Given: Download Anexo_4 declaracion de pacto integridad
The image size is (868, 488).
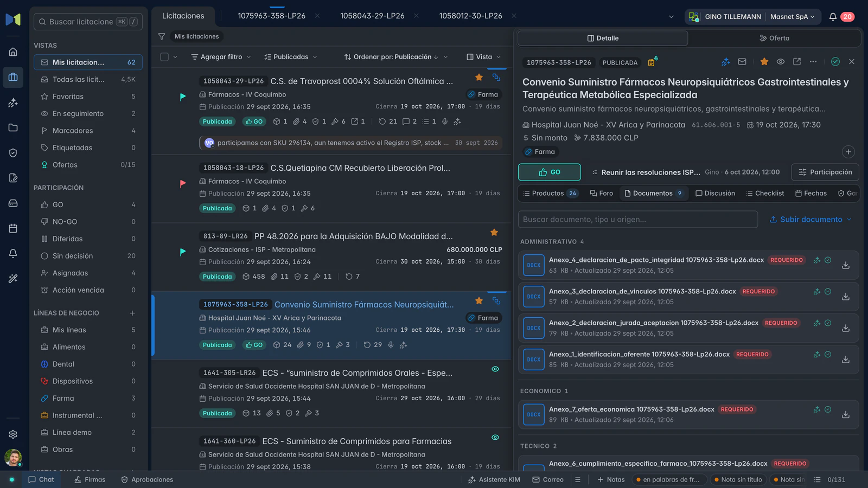Looking at the screenshot, I should point(845,265).
